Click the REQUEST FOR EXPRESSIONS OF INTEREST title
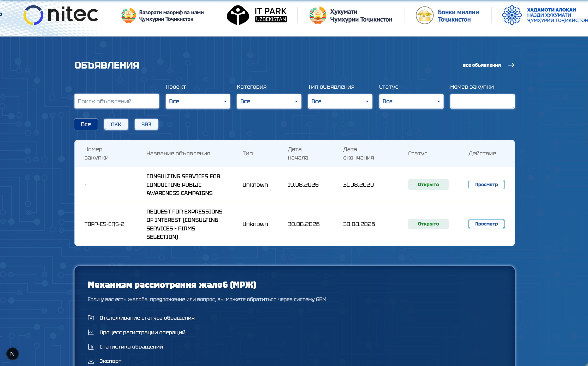Image resolution: width=588 pixels, height=366 pixels. [x=185, y=224]
